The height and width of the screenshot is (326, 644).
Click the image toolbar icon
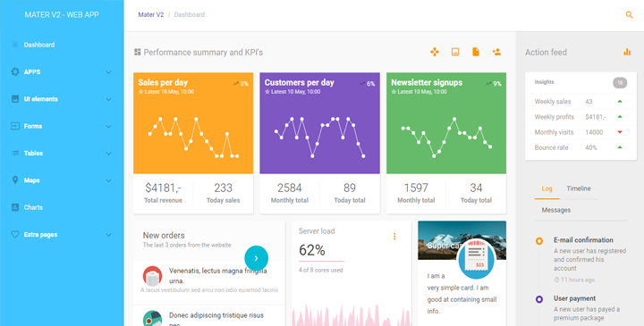coord(455,52)
